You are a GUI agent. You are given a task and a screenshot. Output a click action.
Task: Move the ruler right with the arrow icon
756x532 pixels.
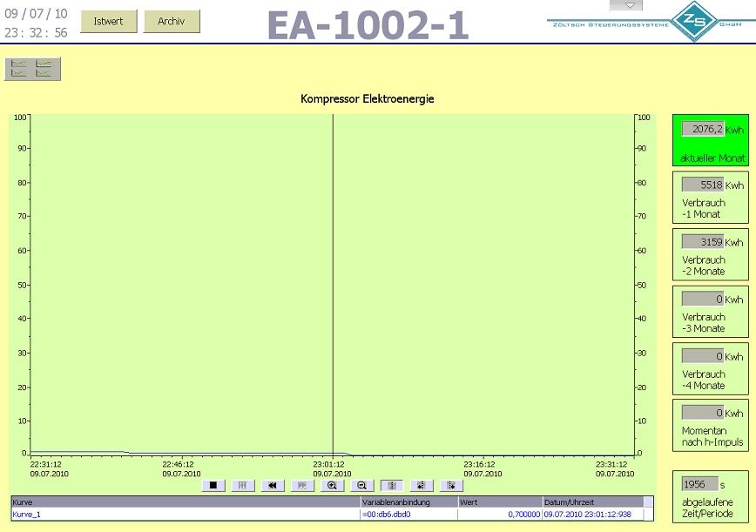450,486
